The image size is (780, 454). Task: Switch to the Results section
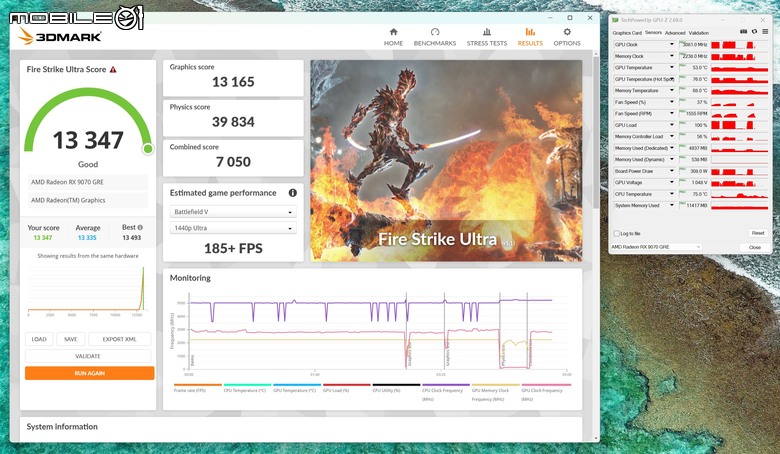click(530, 37)
